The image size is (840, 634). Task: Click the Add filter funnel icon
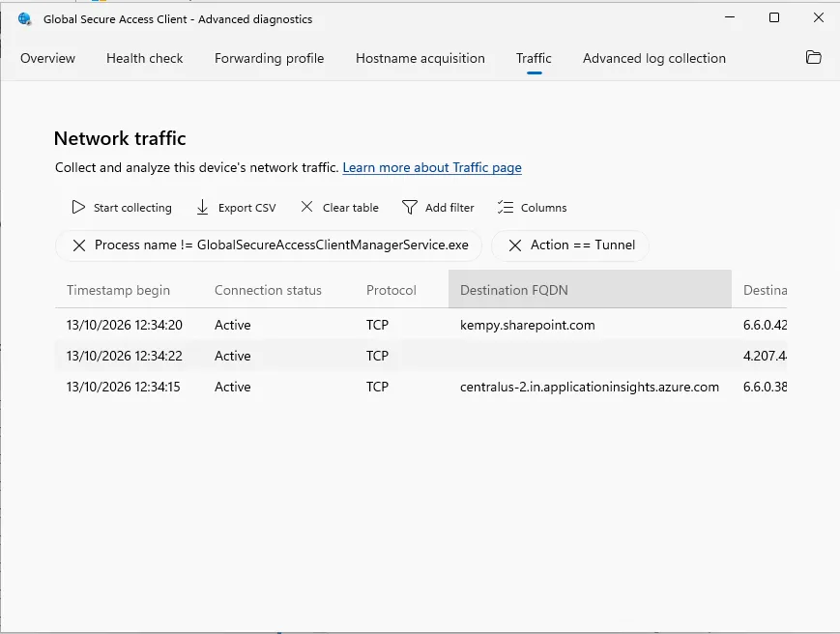[x=409, y=207]
